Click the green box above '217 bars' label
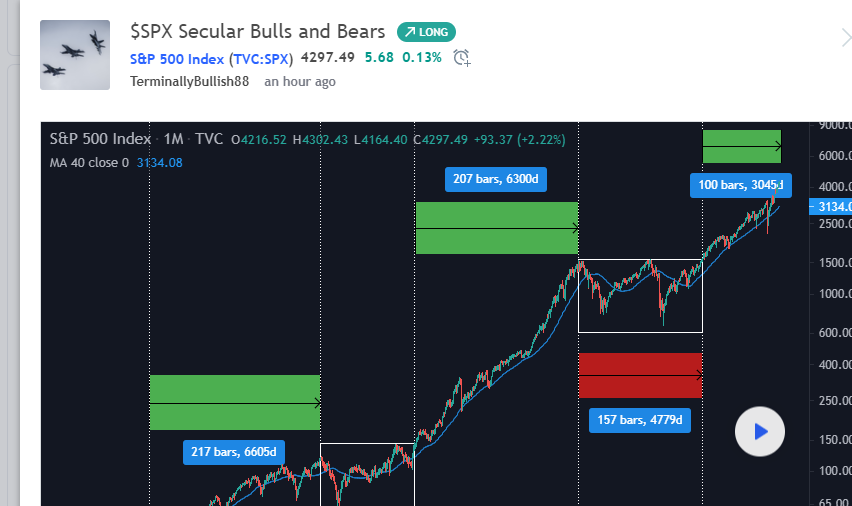Screen dimensions: 852x506 [x=234, y=402]
